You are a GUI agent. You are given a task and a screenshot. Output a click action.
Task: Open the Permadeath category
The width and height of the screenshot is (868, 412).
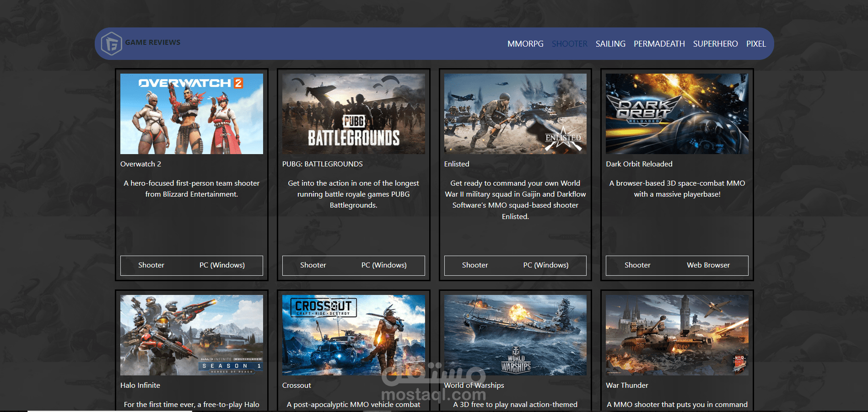coord(659,44)
